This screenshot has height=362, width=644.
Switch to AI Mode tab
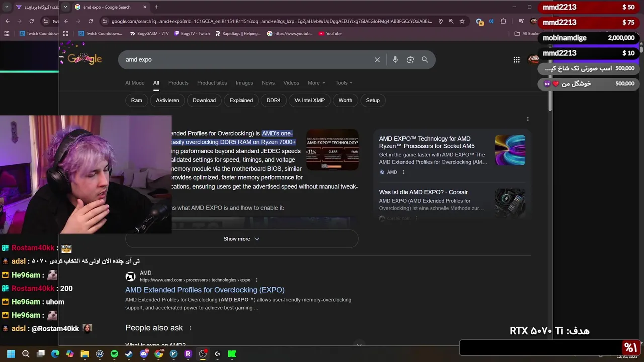point(135,83)
